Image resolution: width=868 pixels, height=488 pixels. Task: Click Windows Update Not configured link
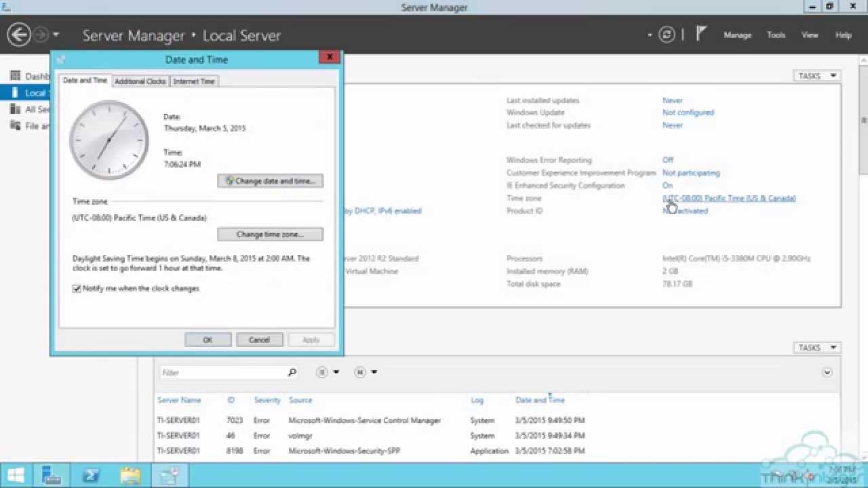tap(688, 113)
